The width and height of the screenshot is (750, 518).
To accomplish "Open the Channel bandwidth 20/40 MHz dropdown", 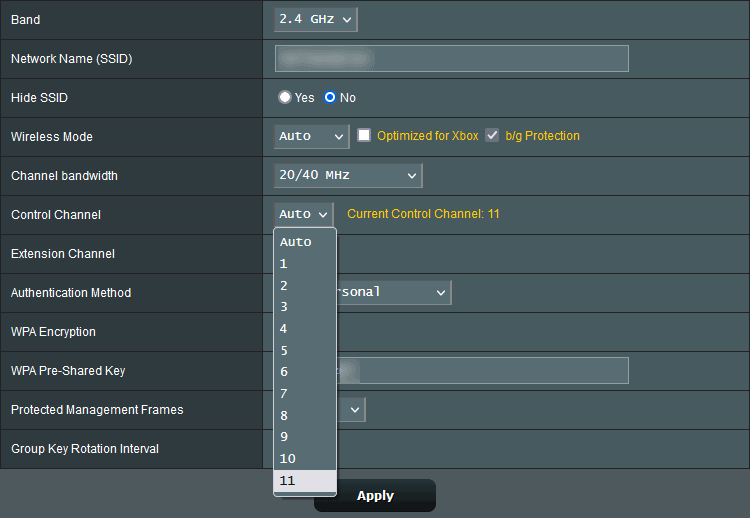I will (x=348, y=175).
